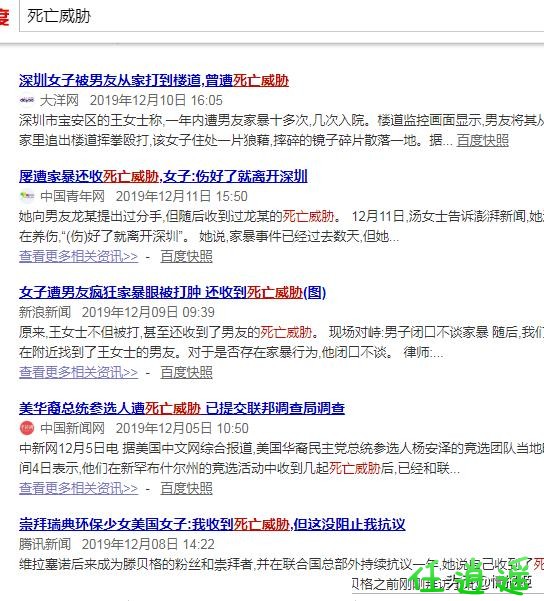Image resolution: width=544 pixels, height=601 pixels.
Task: Open 百度快照 for the 大洋网 result
Action: click(x=483, y=140)
